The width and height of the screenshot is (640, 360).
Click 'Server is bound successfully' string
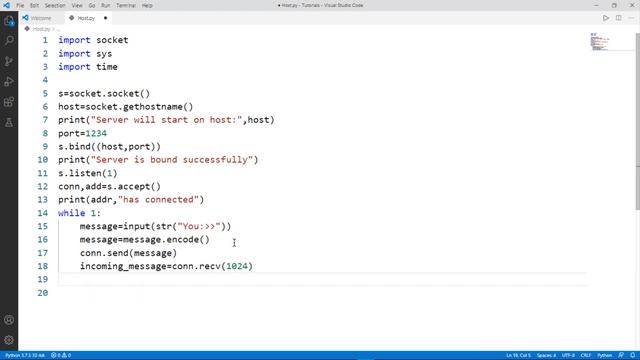click(172, 160)
